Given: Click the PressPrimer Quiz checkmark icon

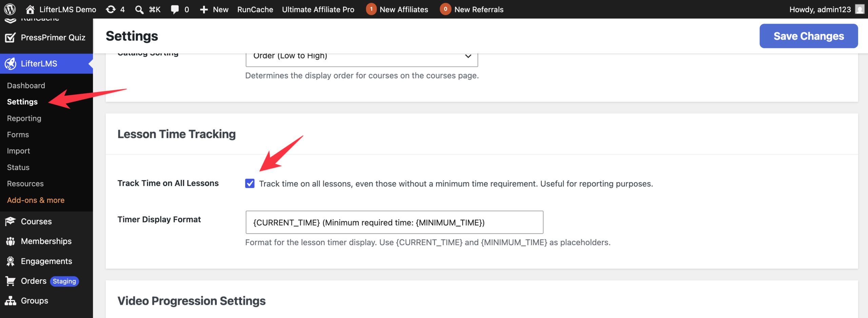Looking at the screenshot, I should click(x=10, y=38).
